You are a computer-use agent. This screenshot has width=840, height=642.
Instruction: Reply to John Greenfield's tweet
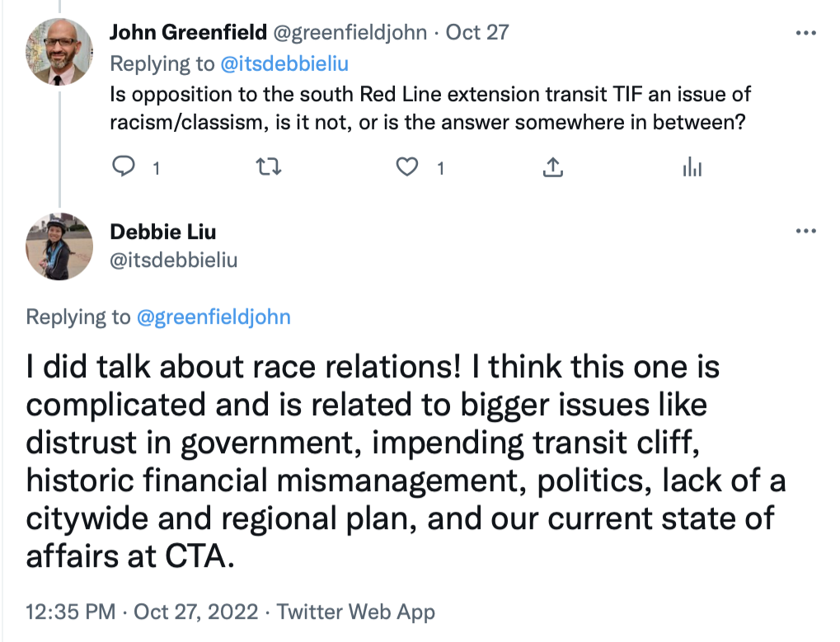point(124,167)
